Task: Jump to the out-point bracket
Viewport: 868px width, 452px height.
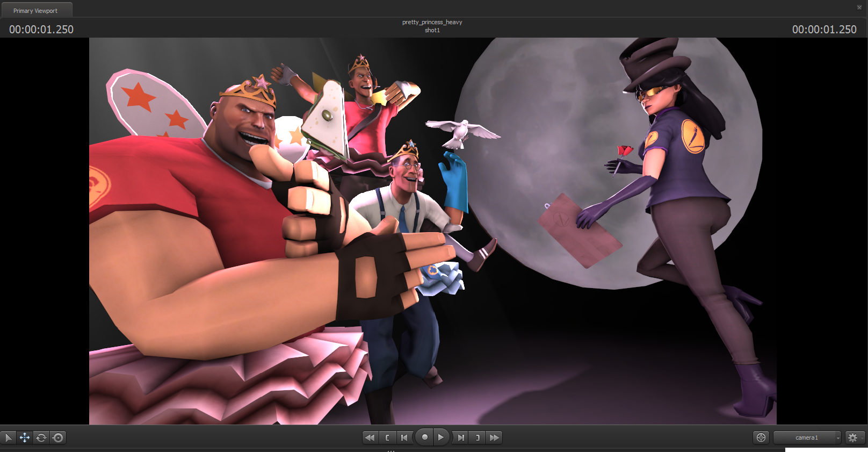Action: tap(478, 437)
